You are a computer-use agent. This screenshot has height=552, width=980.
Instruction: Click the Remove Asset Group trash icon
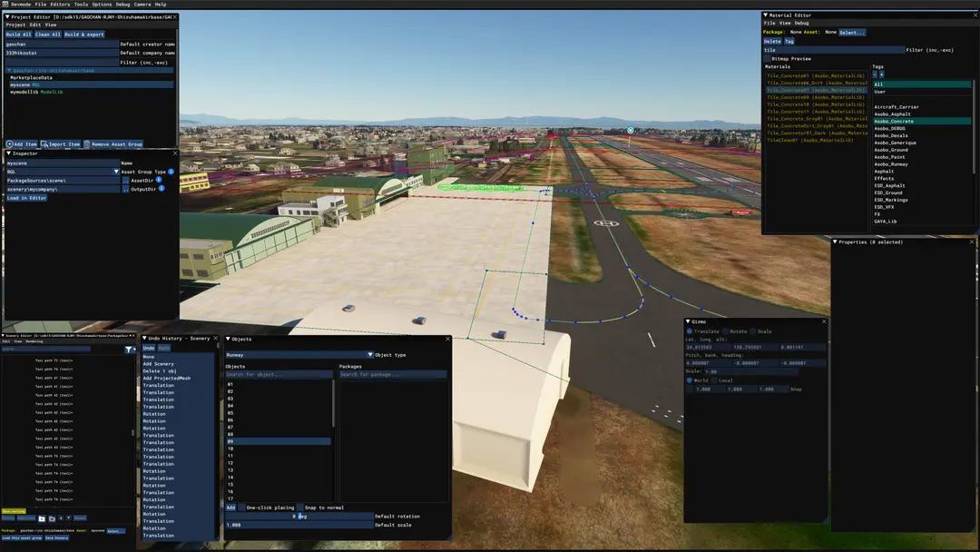click(87, 144)
